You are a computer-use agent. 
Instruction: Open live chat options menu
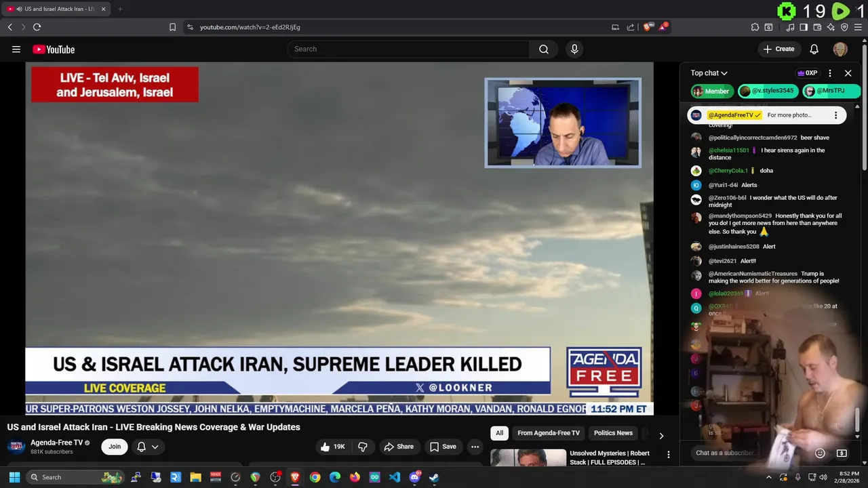point(830,73)
